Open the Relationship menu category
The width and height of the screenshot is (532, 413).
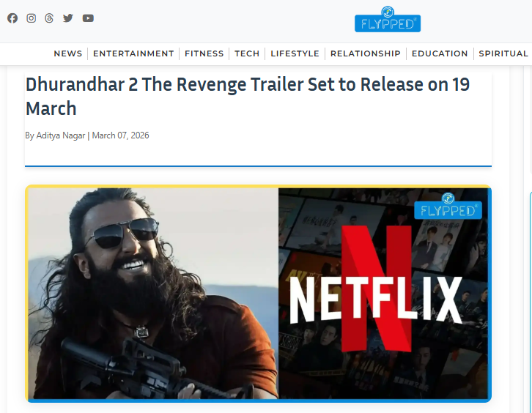(x=366, y=53)
